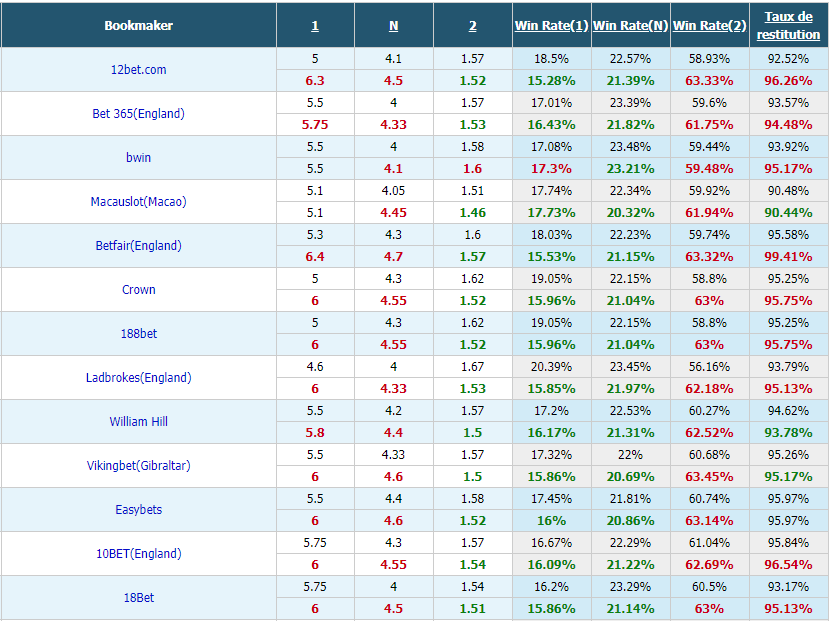The width and height of the screenshot is (830, 621).
Task: Sort by the N column header
Action: click(x=393, y=25)
